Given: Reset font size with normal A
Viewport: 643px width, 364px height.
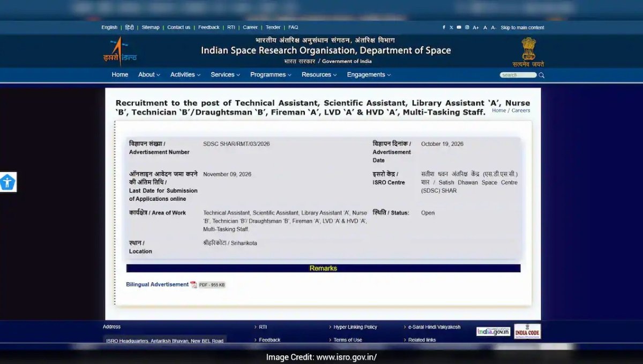Looking at the screenshot, I should pyautogui.click(x=485, y=27).
